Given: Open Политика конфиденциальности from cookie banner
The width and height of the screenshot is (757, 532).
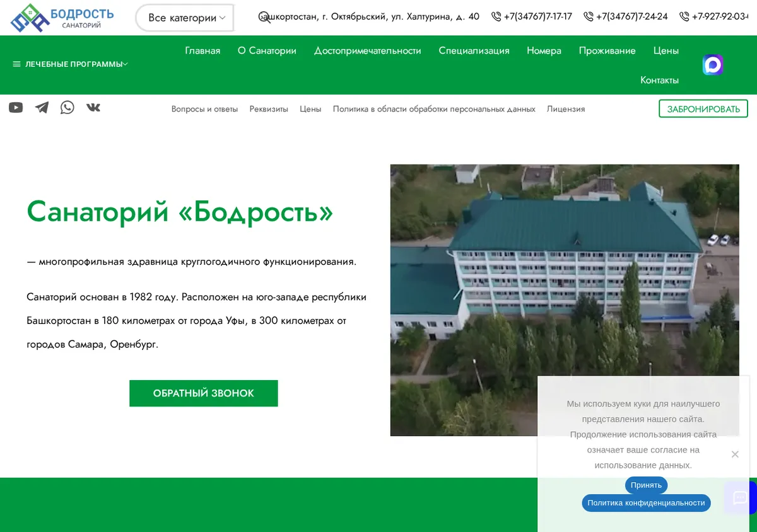Looking at the screenshot, I should [646, 503].
